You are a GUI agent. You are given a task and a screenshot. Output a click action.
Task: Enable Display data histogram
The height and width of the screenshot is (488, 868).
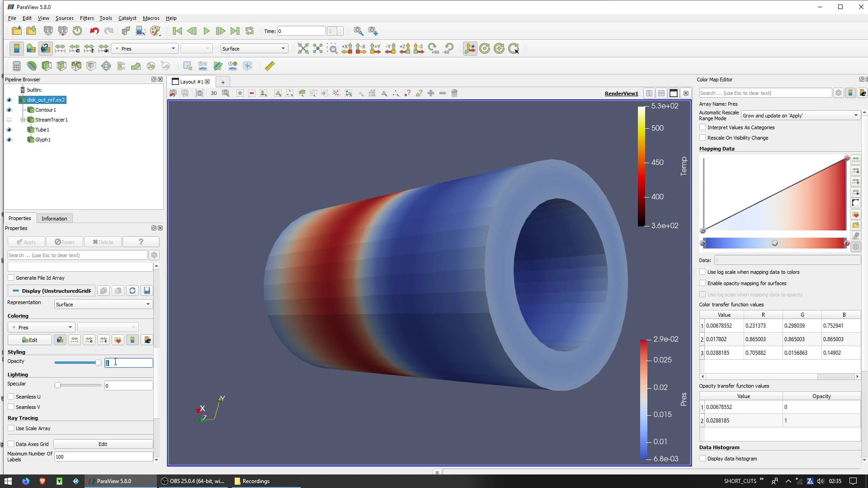703,458
